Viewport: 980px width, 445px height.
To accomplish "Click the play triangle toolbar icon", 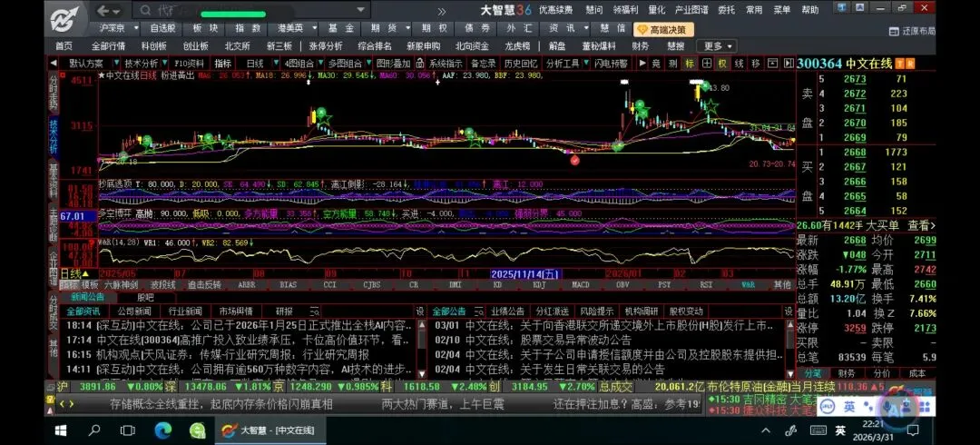I will pyautogui.click(x=642, y=64).
